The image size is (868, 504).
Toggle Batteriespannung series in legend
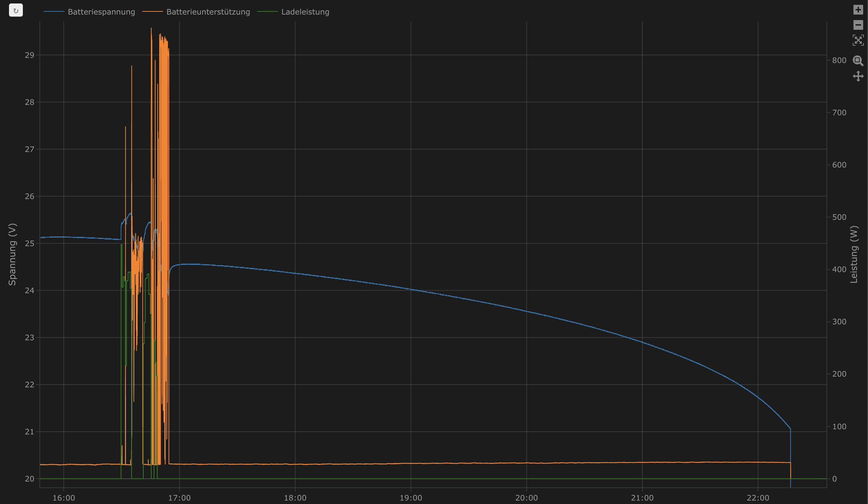tap(101, 12)
